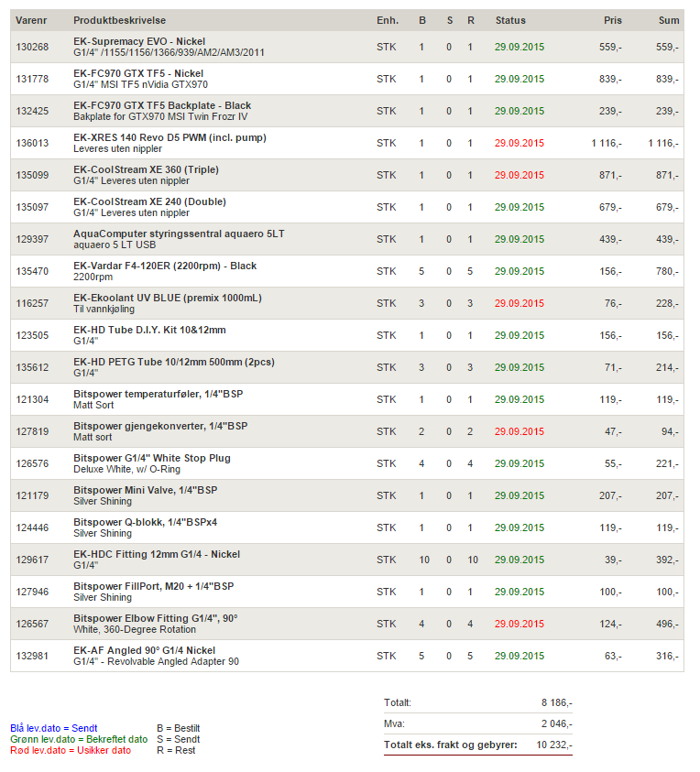Open EK-FC970 GTX TF5 - Nickel product
The image size is (700, 772).
[x=138, y=74]
